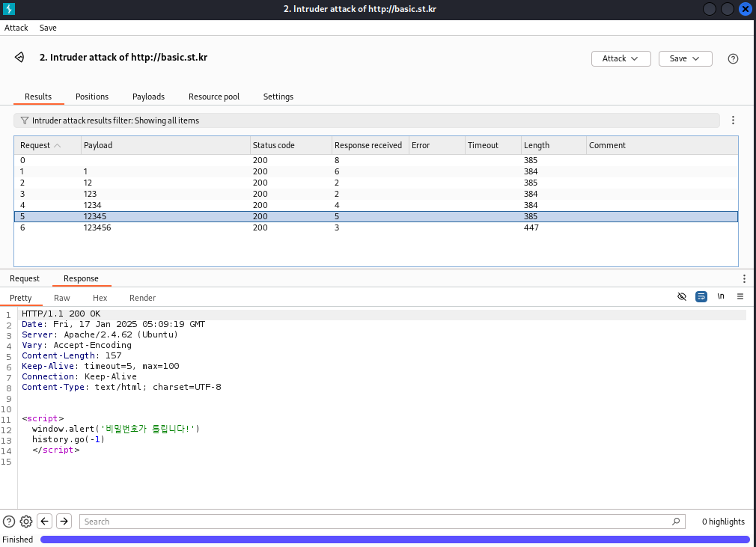Viewport: 756px width, 547px height.
Task: Go to previous search match arrow
Action: click(x=44, y=522)
